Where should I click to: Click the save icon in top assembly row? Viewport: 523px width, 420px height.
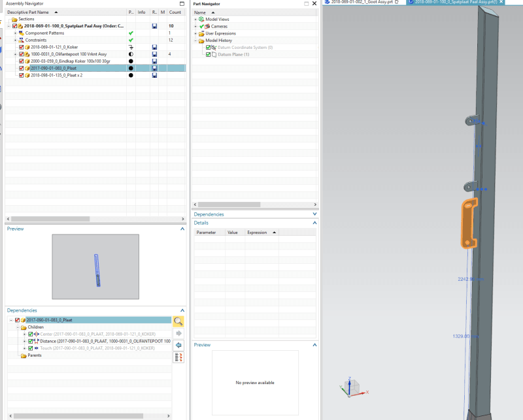click(154, 26)
